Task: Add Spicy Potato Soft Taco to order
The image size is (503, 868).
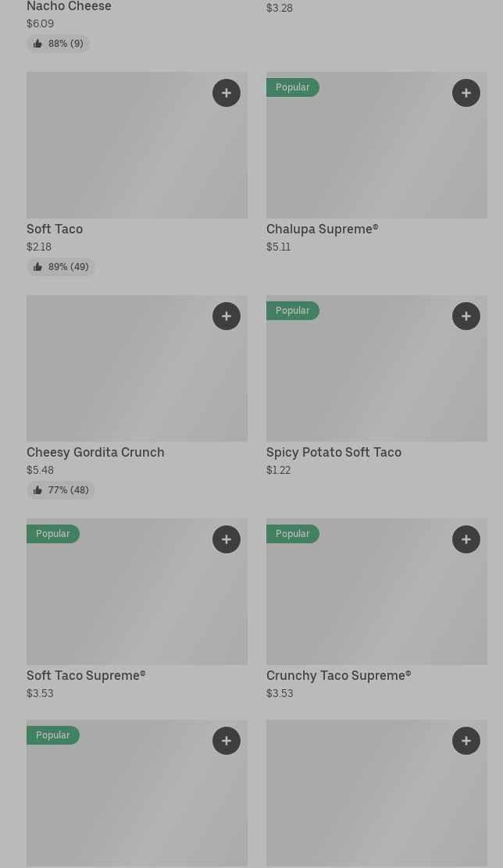Action: 466,316
